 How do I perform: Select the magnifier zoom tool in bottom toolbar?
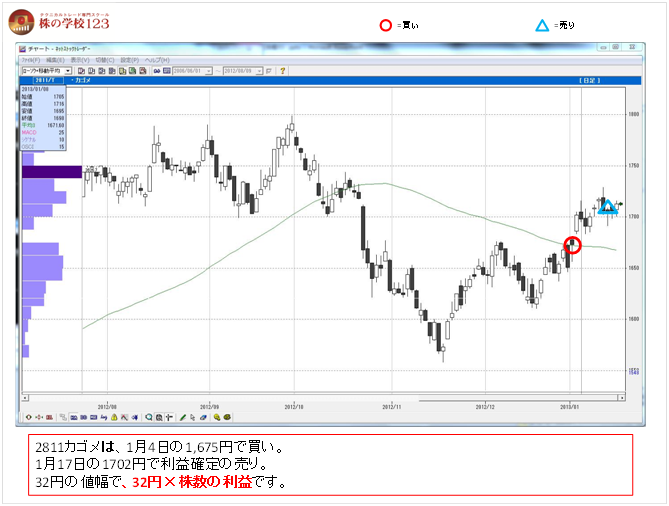149,416
